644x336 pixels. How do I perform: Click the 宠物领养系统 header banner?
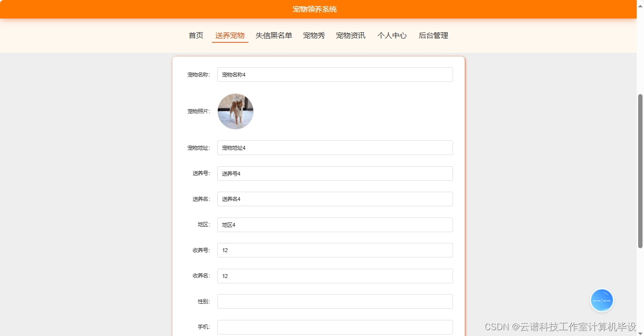[315, 9]
